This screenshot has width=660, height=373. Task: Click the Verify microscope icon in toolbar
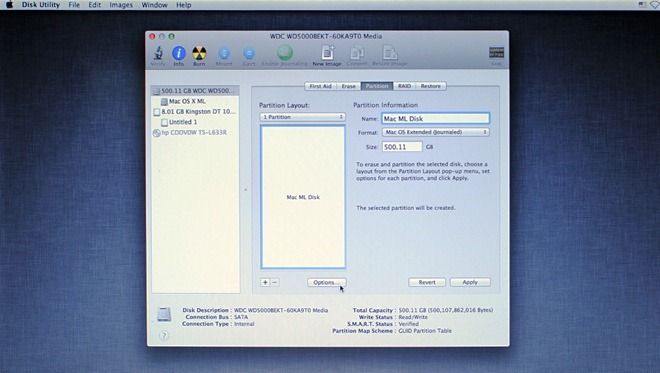(x=158, y=53)
